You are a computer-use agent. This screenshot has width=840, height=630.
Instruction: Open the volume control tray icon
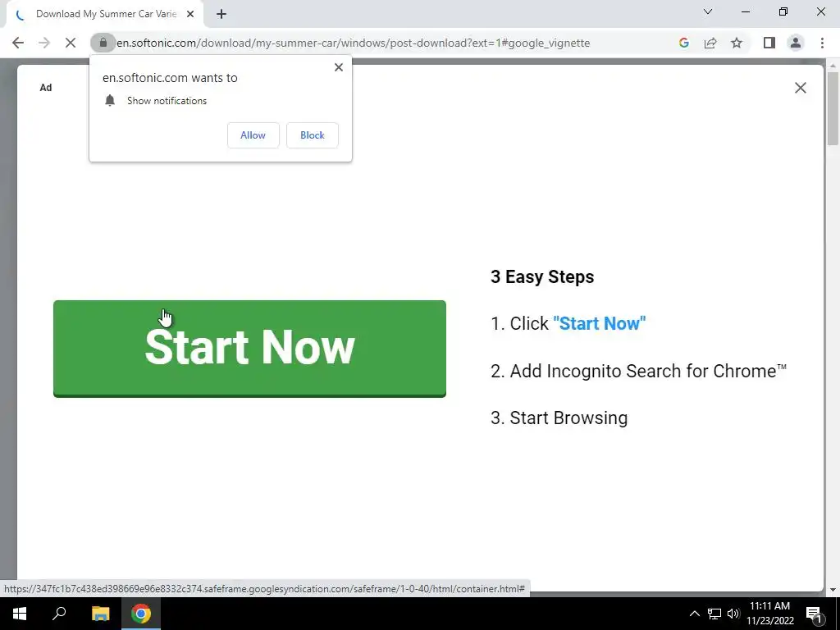733,614
